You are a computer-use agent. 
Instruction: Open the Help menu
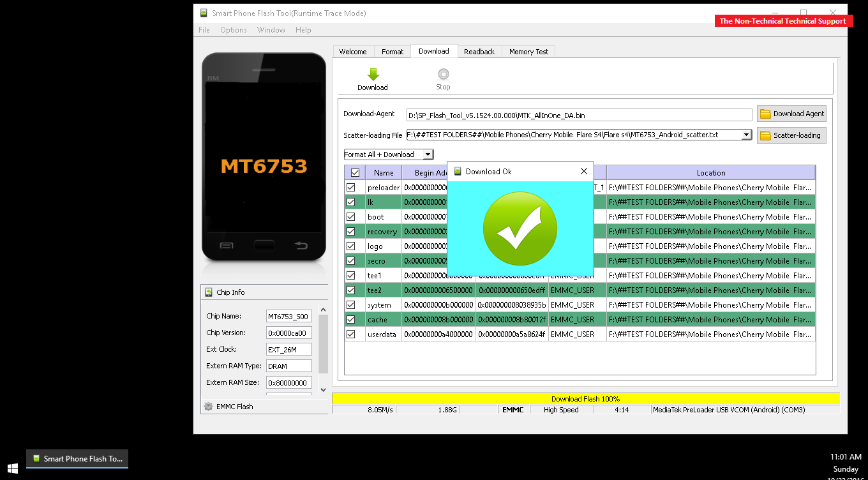303,30
